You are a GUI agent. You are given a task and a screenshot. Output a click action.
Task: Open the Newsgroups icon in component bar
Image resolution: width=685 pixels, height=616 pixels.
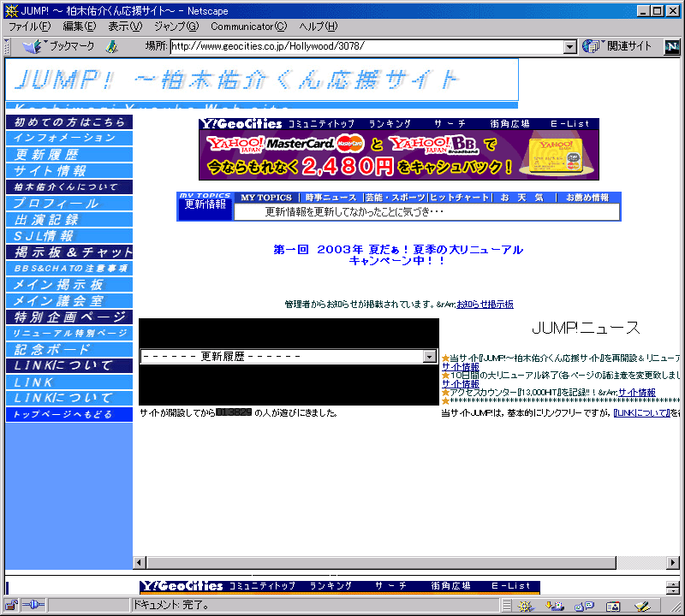point(584,606)
